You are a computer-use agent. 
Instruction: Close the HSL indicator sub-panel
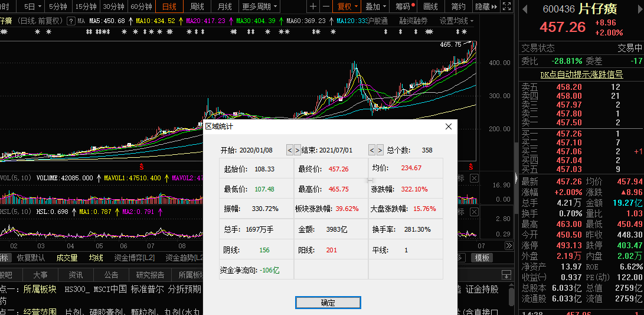coord(475,212)
